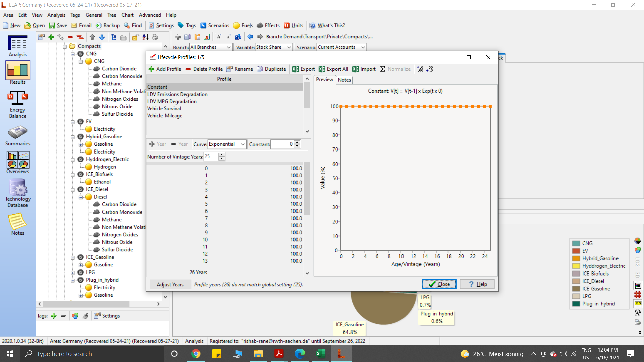
Task: Click Export All to Excel
Action: [x=333, y=69]
